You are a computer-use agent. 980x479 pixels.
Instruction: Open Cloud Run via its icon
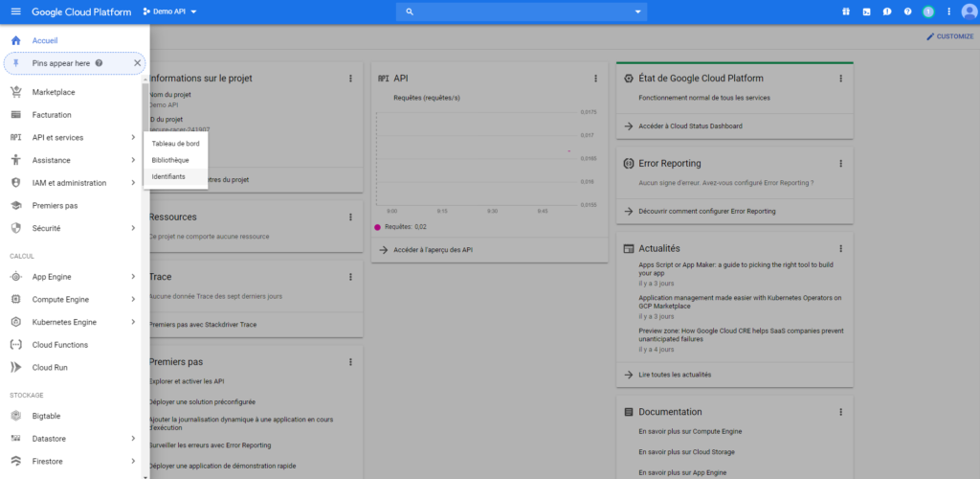pyautogui.click(x=15, y=367)
